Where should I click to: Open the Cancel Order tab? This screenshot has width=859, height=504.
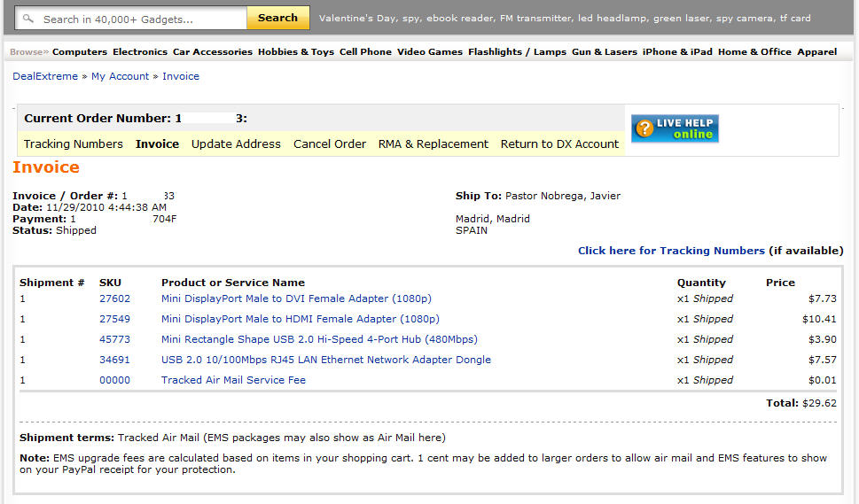(x=330, y=143)
